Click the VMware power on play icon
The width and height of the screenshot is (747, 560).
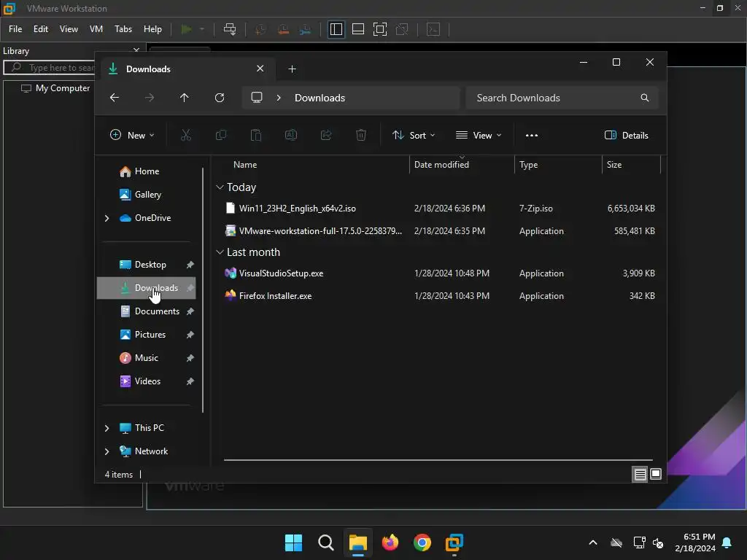186,29
